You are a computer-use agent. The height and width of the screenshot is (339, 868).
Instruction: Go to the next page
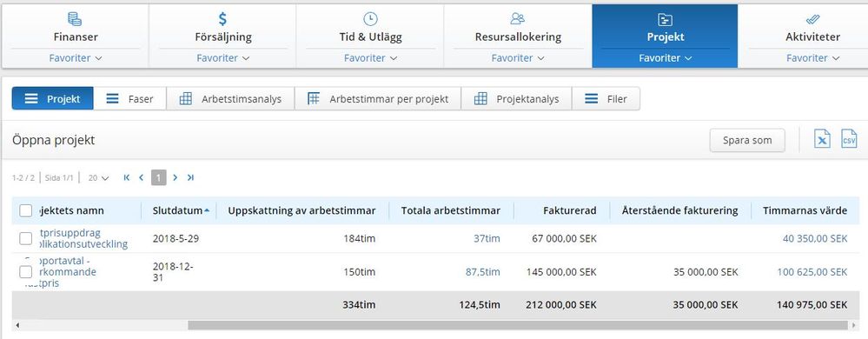point(175,178)
